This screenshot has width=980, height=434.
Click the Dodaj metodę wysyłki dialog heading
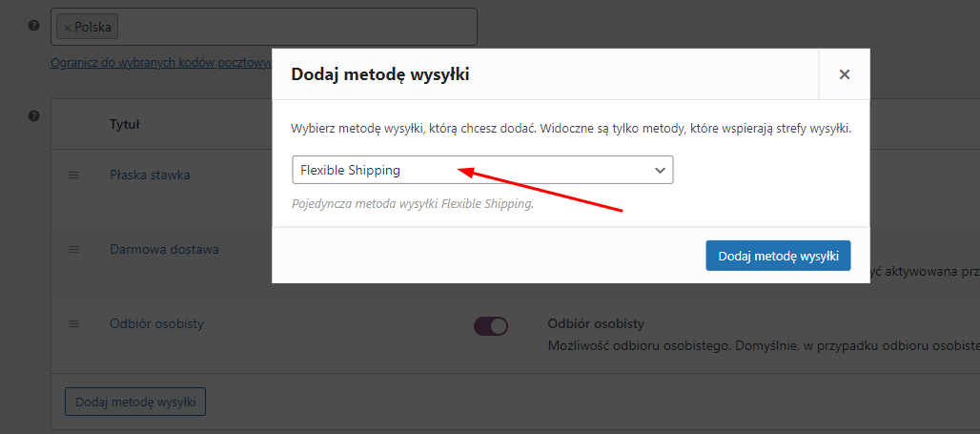coord(380,75)
